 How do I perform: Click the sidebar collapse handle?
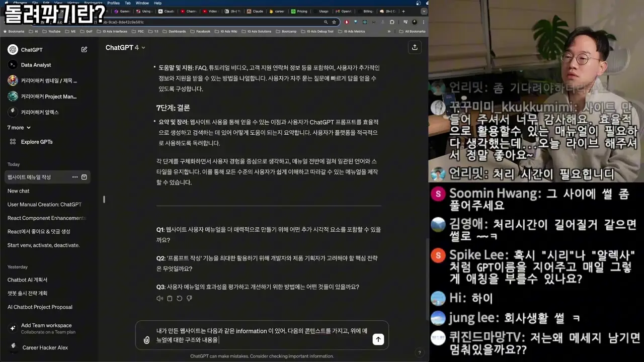pos(104,199)
